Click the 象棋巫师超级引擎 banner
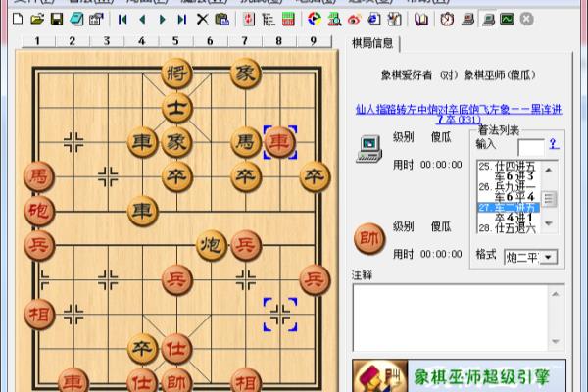 pyautogui.click(x=459, y=375)
